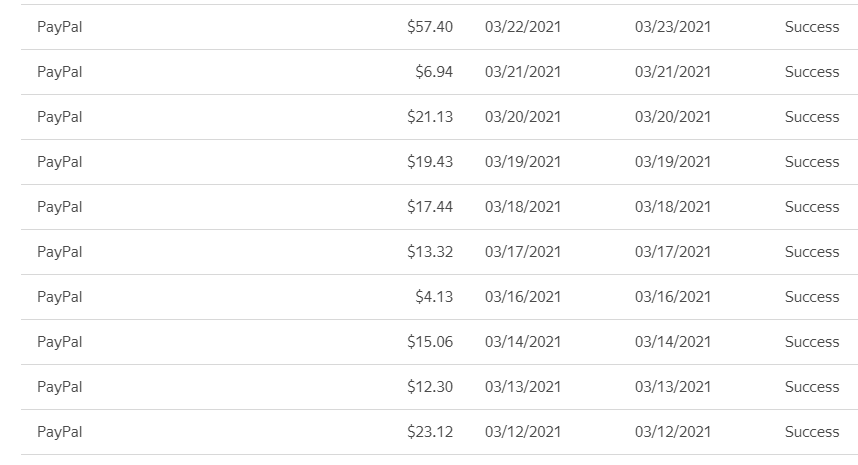The height and width of the screenshot is (465, 858).
Task: Click PayPal in the $23.12 row
Action: [59, 432]
